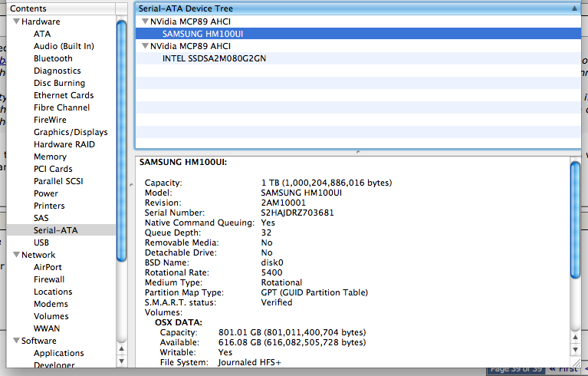
Task: Select Hardware RAID entry
Action: coord(64,144)
